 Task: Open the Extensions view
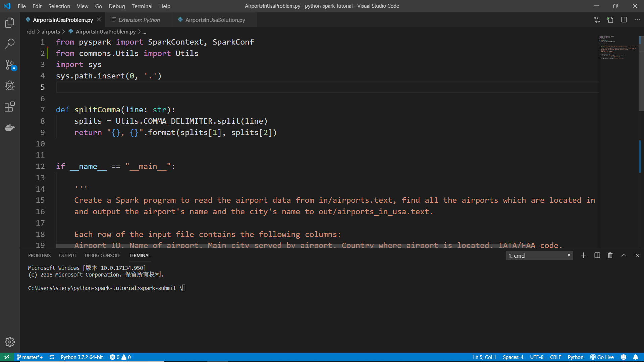pyautogui.click(x=9, y=107)
